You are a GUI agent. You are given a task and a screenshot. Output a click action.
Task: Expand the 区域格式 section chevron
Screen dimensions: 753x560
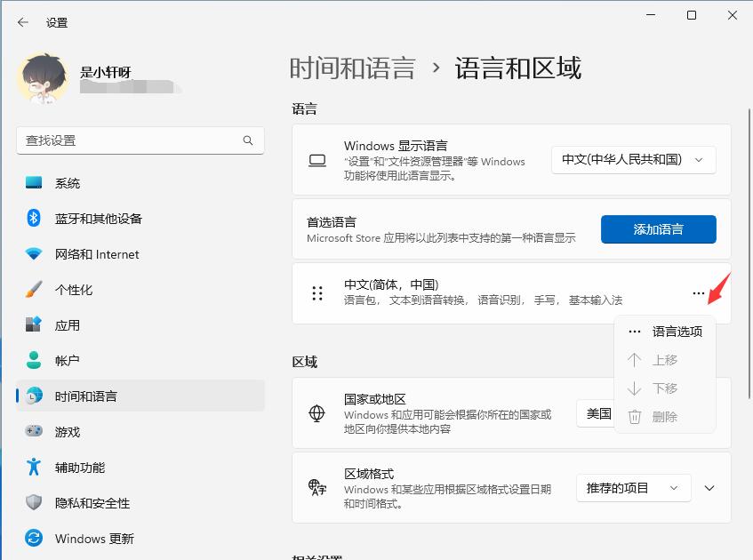tap(709, 488)
